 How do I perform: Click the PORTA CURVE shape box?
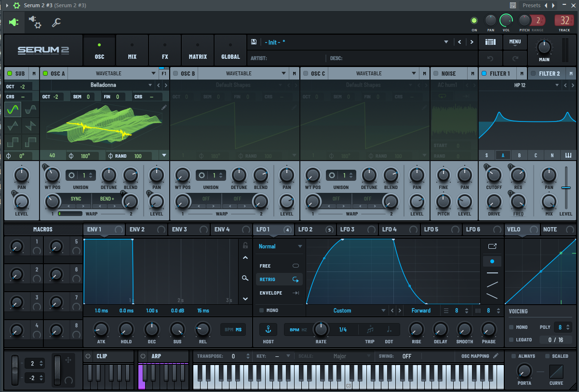556,371
